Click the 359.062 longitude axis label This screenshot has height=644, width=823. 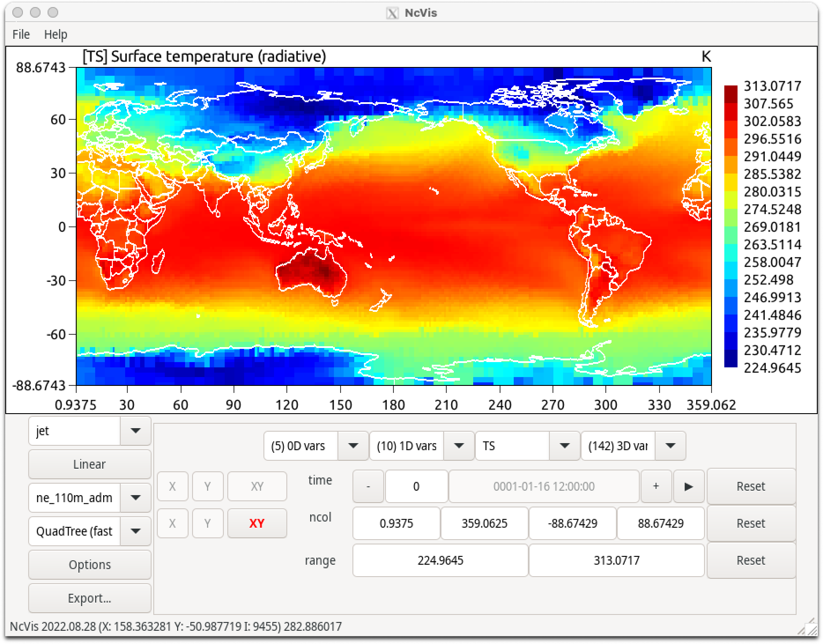pyautogui.click(x=711, y=405)
